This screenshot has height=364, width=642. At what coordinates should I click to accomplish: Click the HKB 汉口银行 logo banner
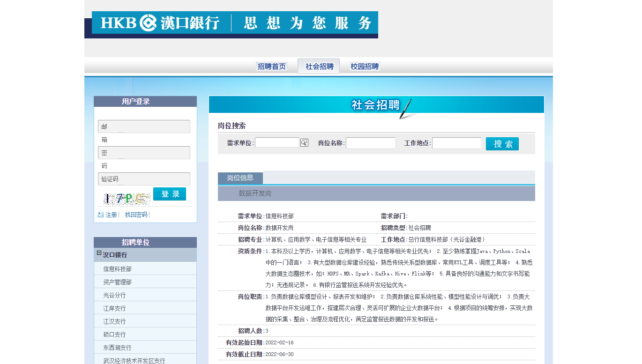click(x=235, y=23)
